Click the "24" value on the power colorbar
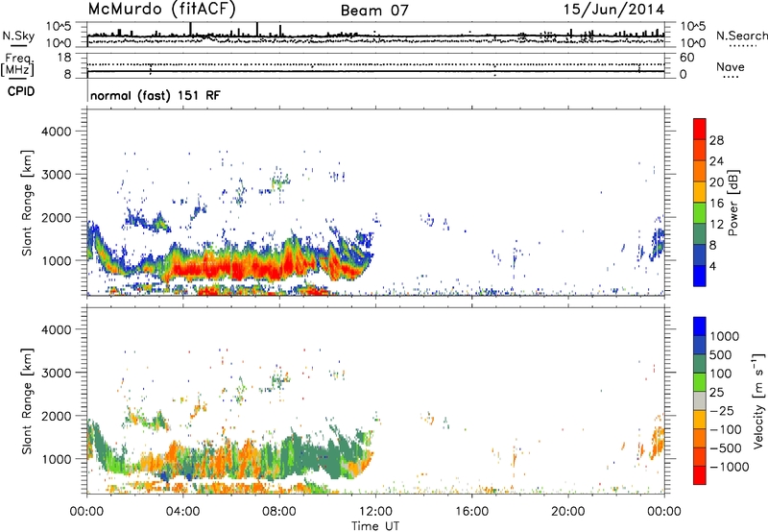The image size is (768, 532). pyautogui.click(x=716, y=161)
